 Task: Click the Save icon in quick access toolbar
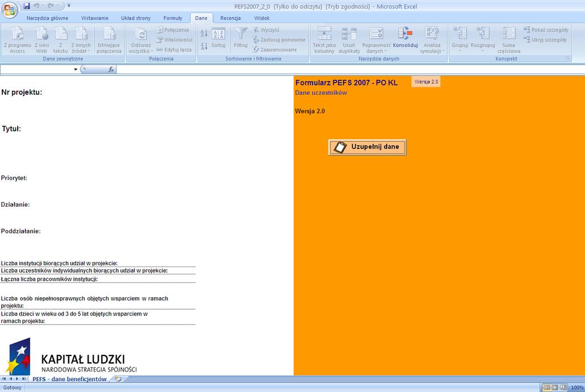(x=26, y=6)
